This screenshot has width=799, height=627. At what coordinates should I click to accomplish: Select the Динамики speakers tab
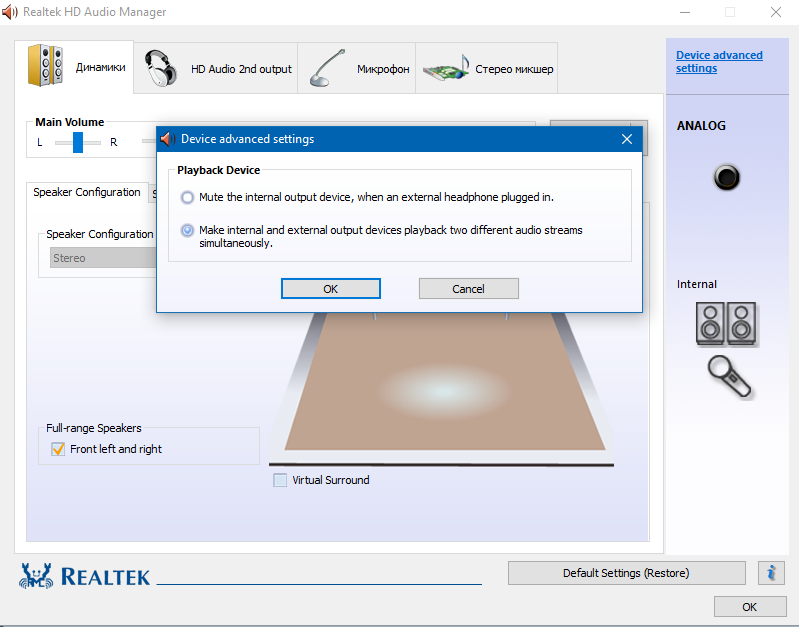74,67
